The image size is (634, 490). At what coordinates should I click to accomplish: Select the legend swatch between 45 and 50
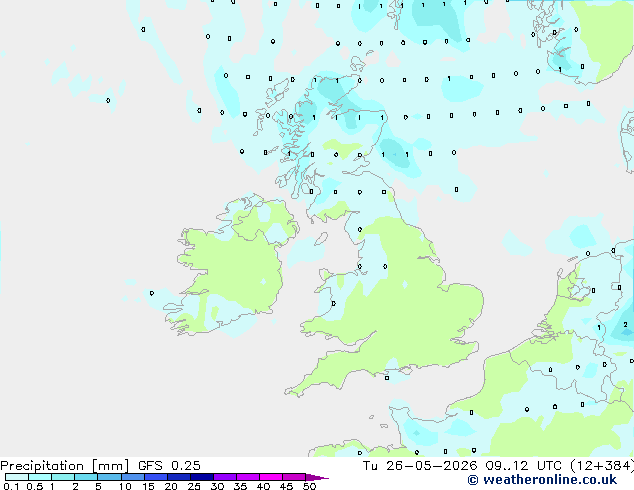pyautogui.click(x=294, y=477)
